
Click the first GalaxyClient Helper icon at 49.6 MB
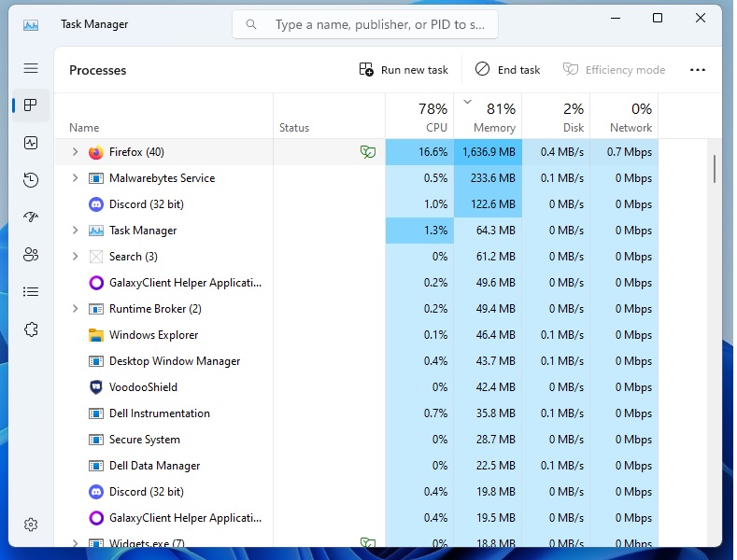point(96,283)
